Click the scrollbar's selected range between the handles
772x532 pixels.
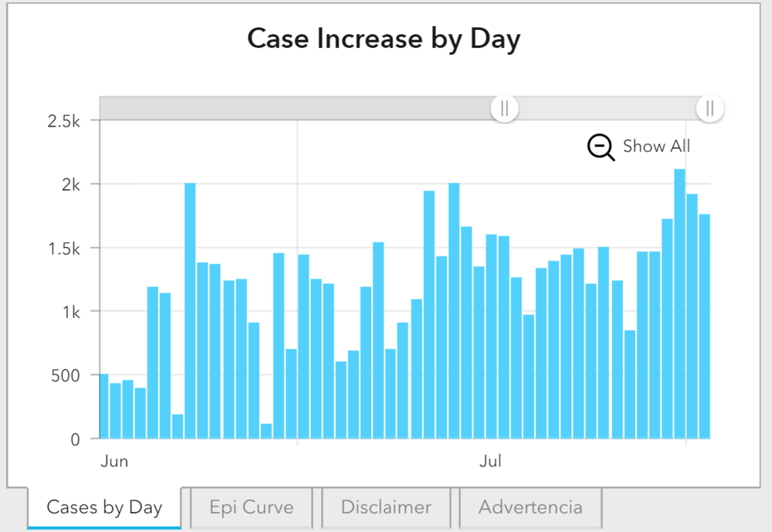(607, 108)
